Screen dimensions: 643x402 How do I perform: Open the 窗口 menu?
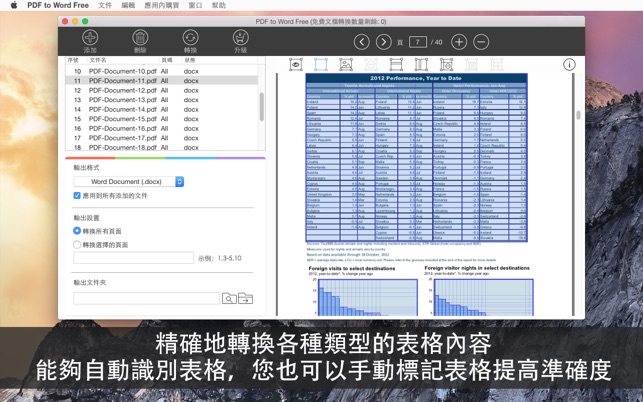195,5
